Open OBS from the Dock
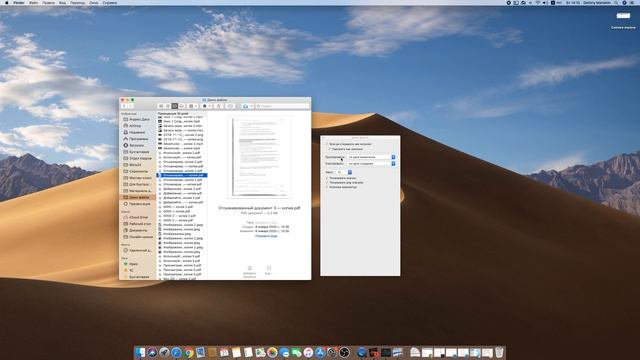The width and height of the screenshot is (640, 360). pyautogui.click(x=344, y=352)
